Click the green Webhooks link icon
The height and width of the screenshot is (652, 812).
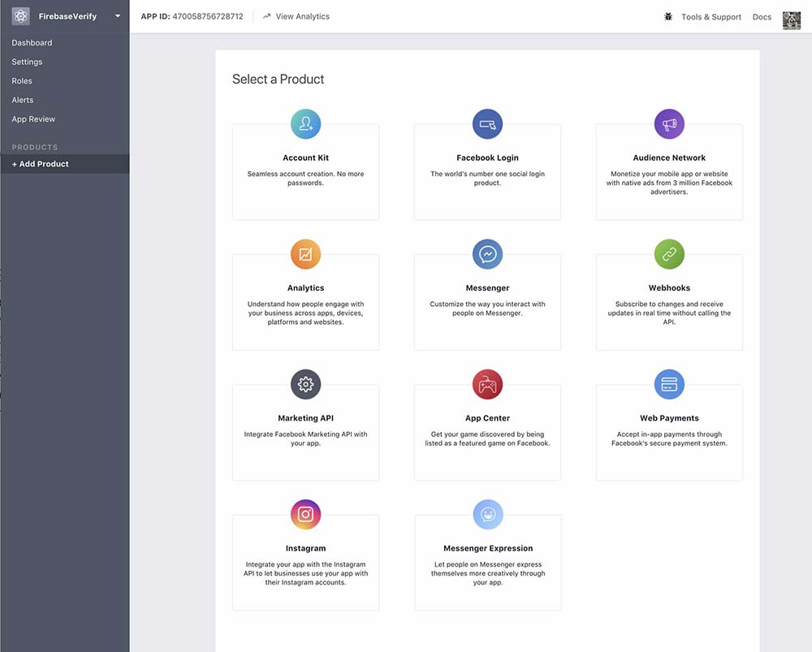[669, 254]
